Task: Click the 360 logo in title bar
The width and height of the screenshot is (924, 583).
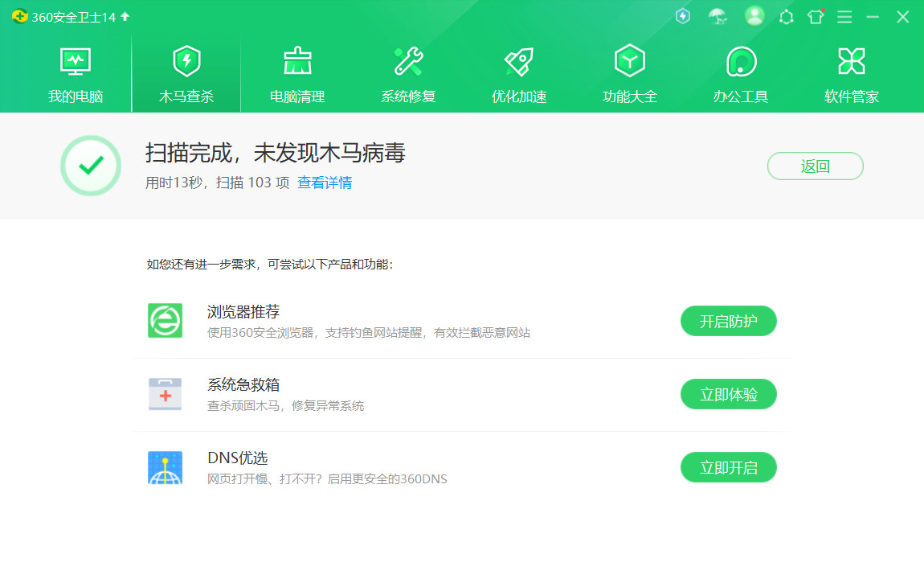Action: (x=19, y=16)
